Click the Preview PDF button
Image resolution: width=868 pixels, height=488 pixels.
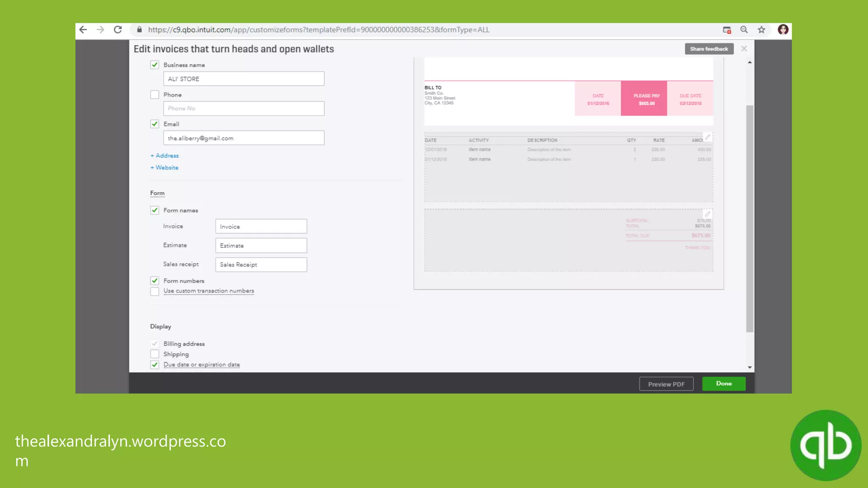(x=666, y=384)
